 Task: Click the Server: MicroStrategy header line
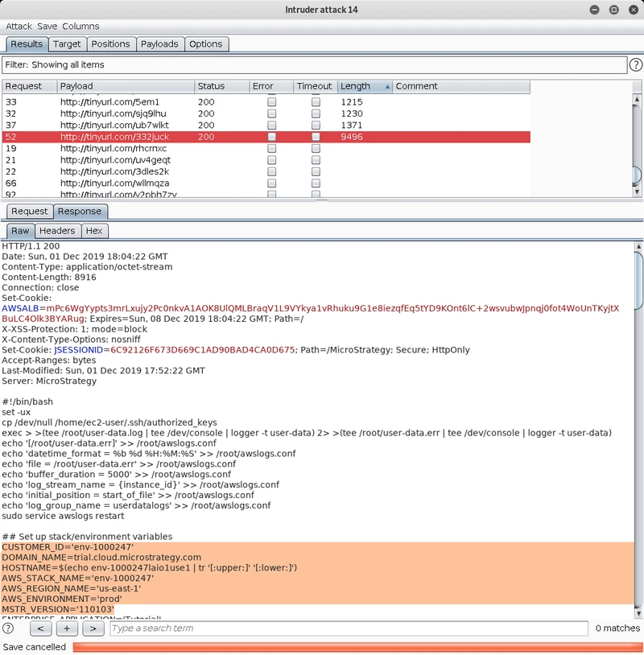point(49,381)
